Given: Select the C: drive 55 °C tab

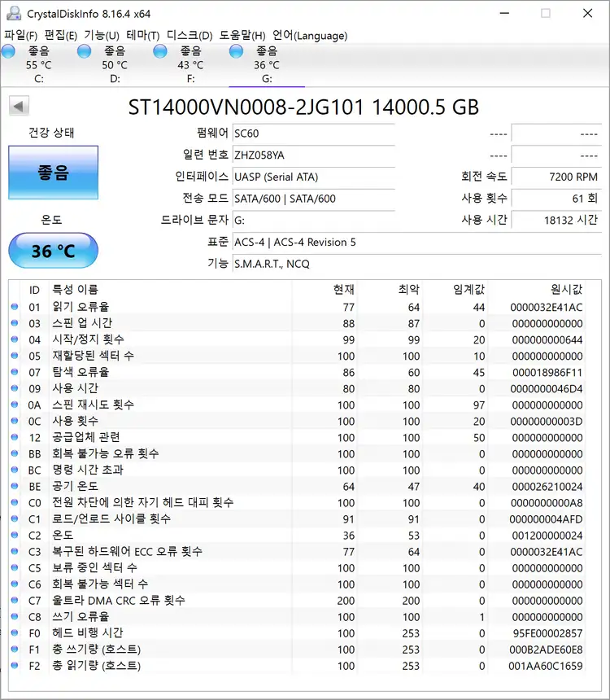Looking at the screenshot, I should point(38,64).
